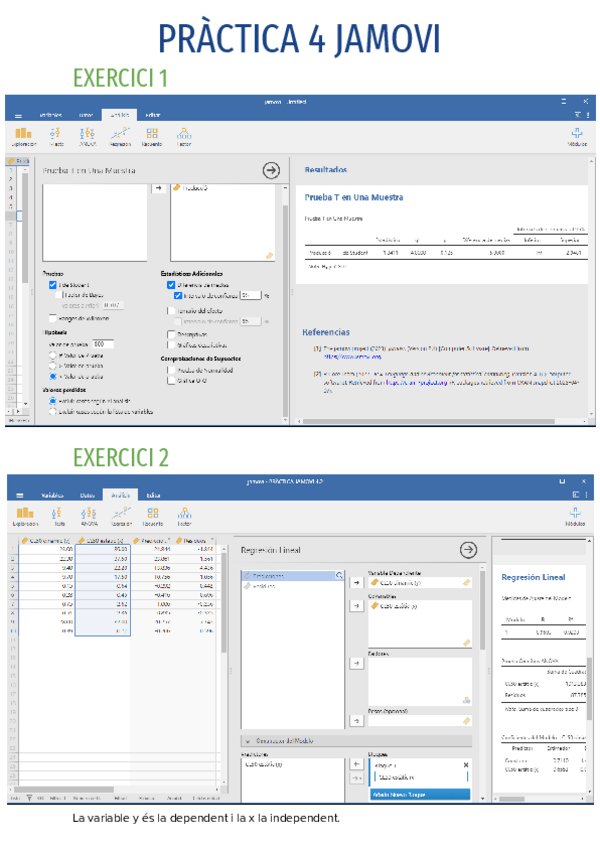Open hamburger menu in Exercici 2 window

pos(19,495)
